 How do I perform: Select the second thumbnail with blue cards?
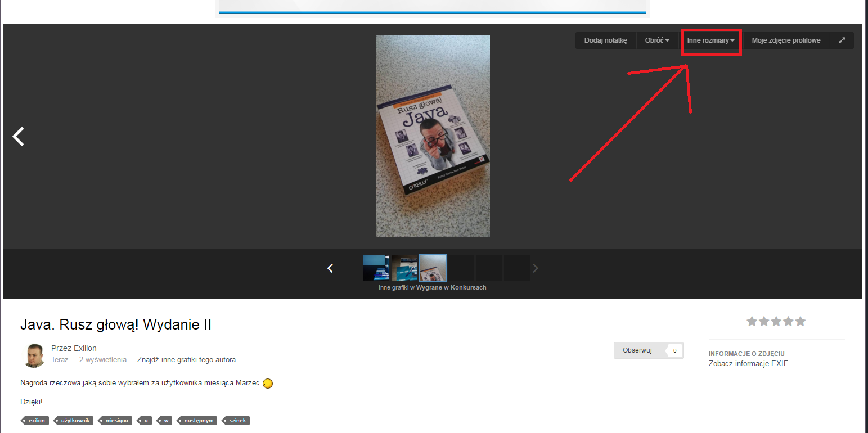coord(404,268)
